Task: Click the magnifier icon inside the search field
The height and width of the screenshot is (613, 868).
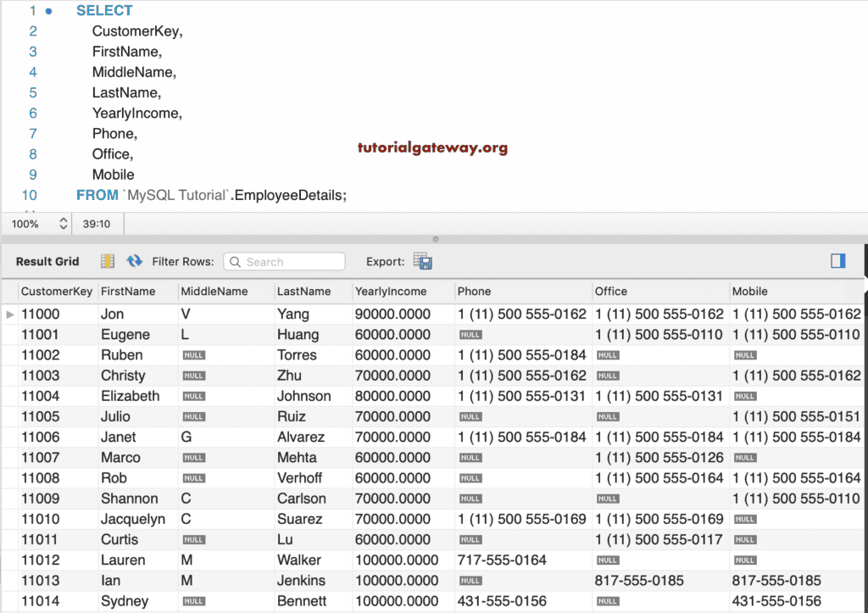Action: point(235,261)
